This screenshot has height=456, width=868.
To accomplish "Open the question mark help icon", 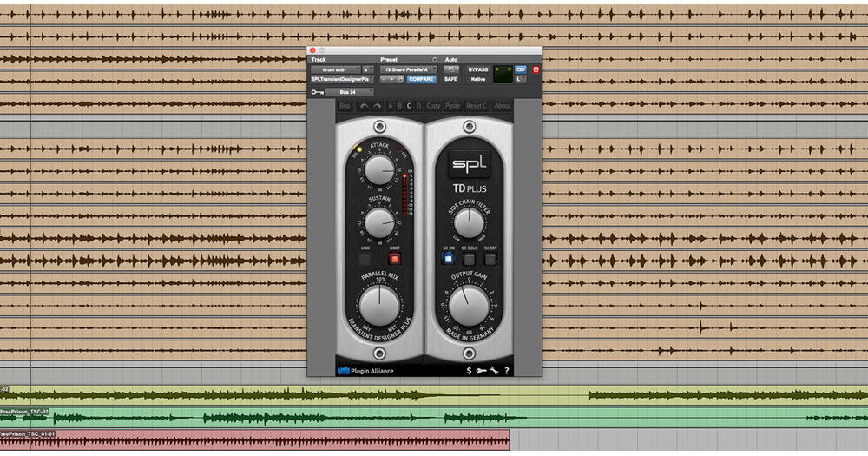I will coord(507,371).
